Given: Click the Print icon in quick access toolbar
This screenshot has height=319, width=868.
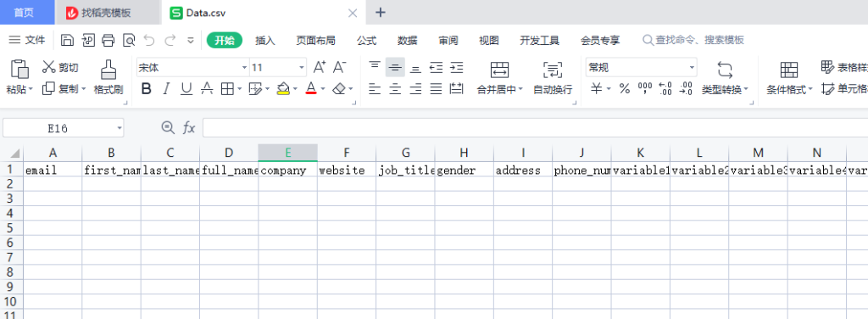Looking at the screenshot, I should (x=108, y=40).
